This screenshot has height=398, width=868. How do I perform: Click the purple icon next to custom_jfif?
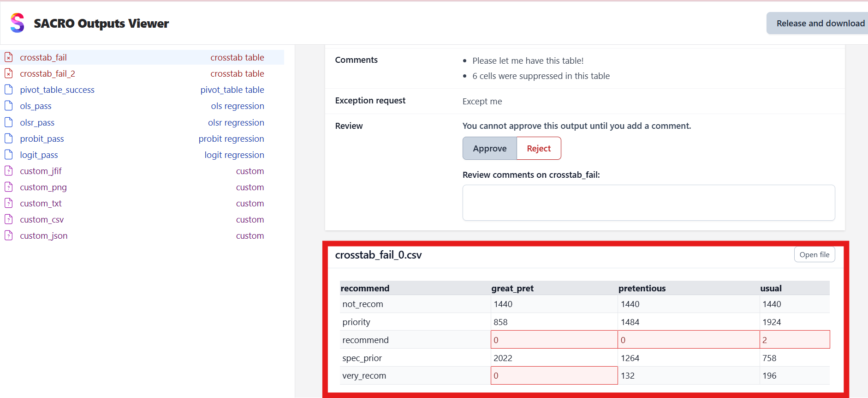(9, 171)
